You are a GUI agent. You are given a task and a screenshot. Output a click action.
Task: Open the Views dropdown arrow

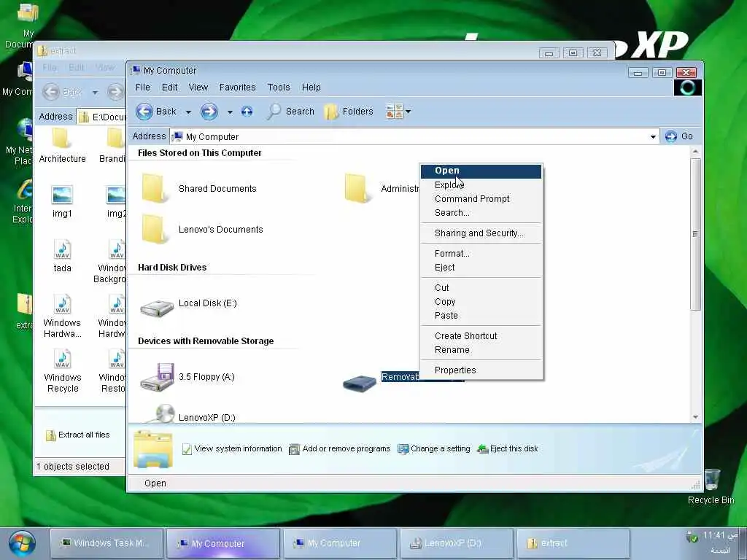(409, 112)
